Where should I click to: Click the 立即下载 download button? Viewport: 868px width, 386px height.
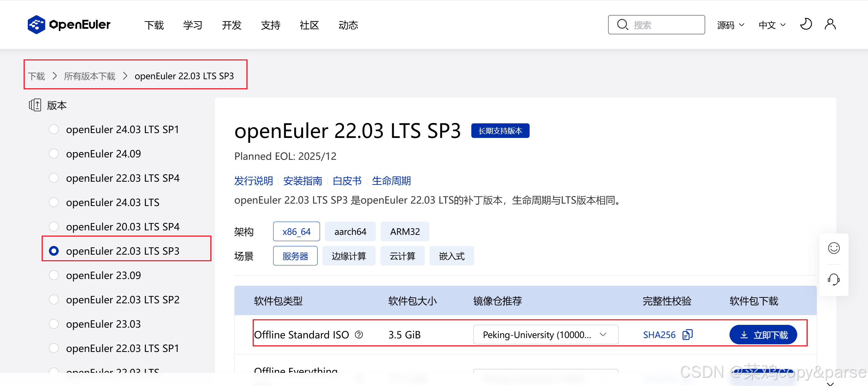click(763, 335)
